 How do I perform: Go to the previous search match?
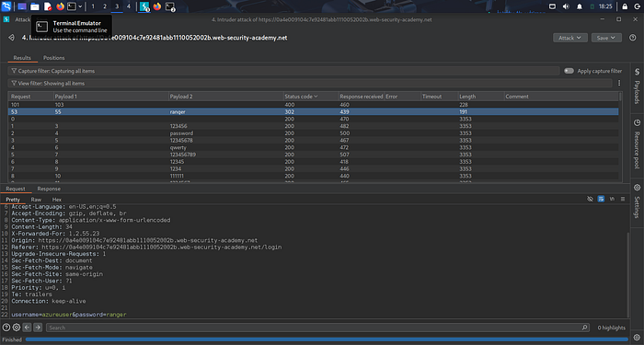(27, 328)
